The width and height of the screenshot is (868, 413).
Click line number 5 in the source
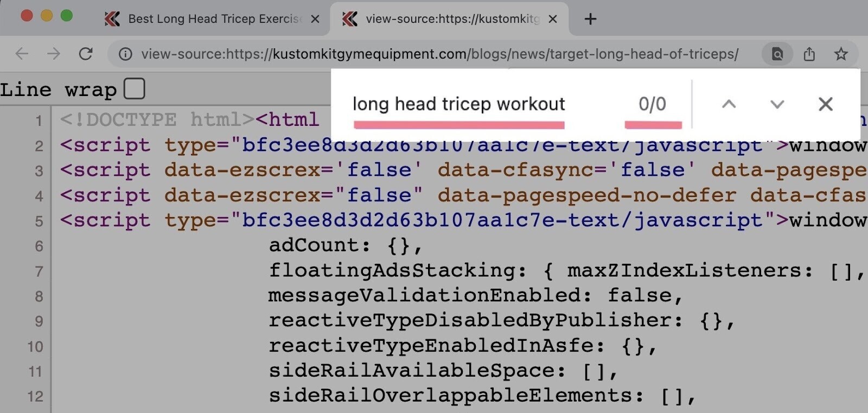pyautogui.click(x=39, y=221)
